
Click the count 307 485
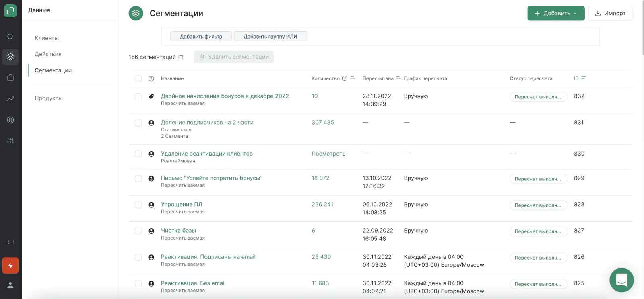[323, 122]
